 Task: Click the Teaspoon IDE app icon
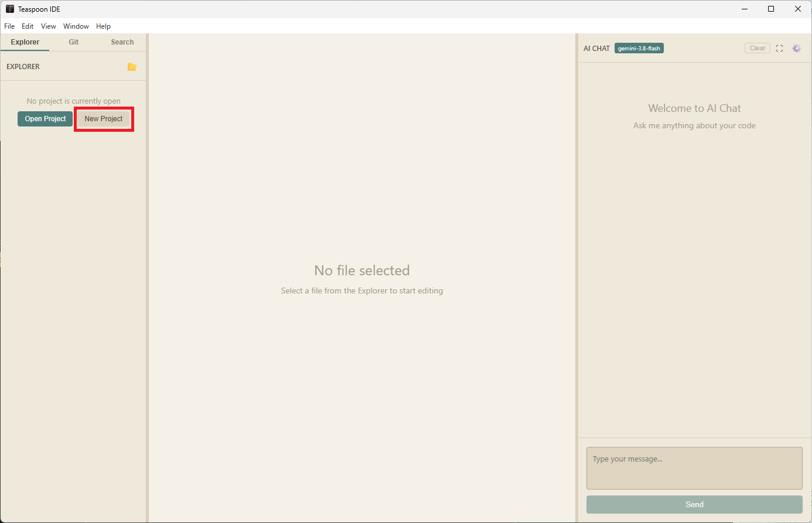pos(10,9)
